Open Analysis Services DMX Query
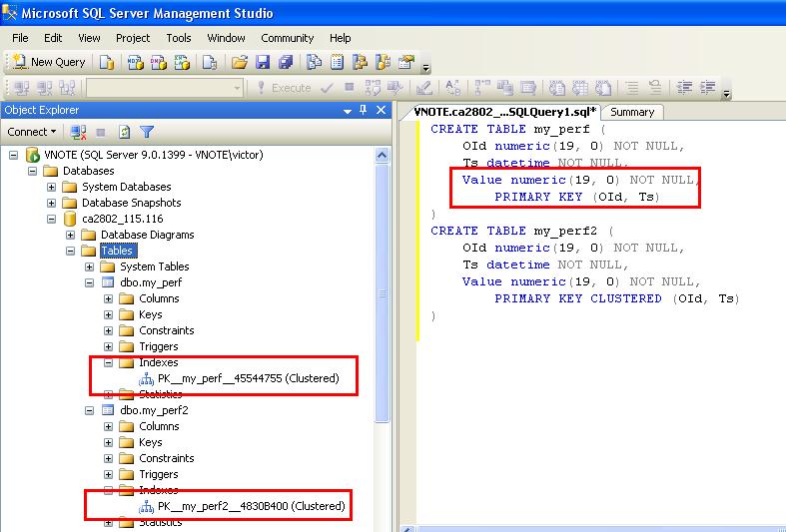Viewport: 786px width, 532px height. [x=159, y=62]
